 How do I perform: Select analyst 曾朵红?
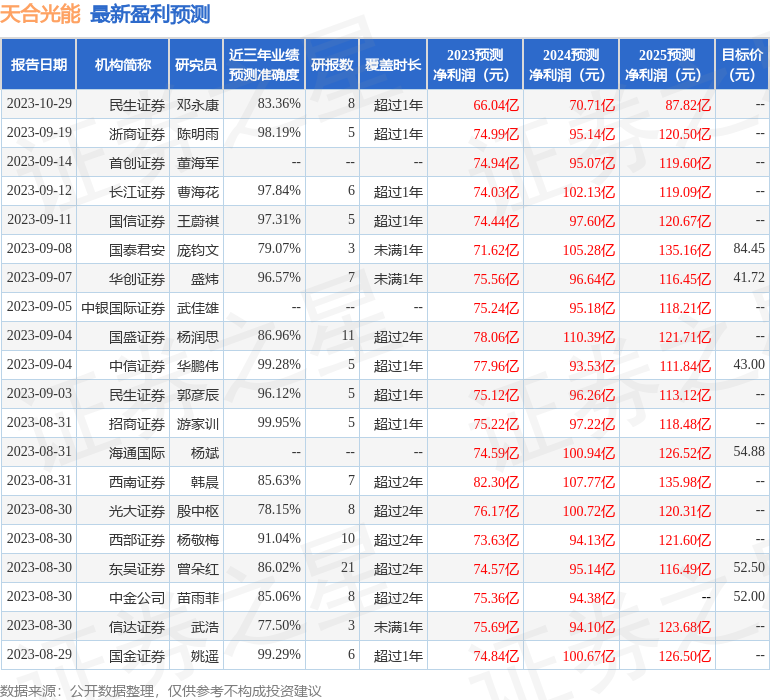[x=198, y=568]
